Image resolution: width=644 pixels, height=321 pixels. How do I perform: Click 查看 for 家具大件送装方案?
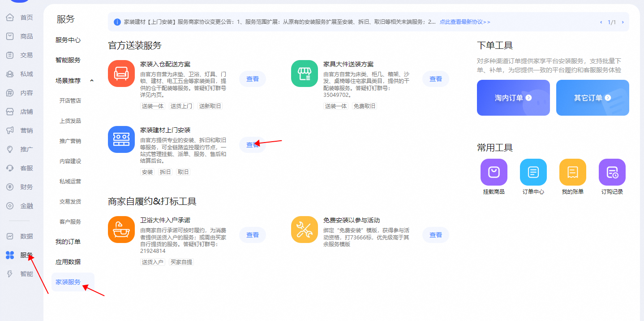coord(436,79)
